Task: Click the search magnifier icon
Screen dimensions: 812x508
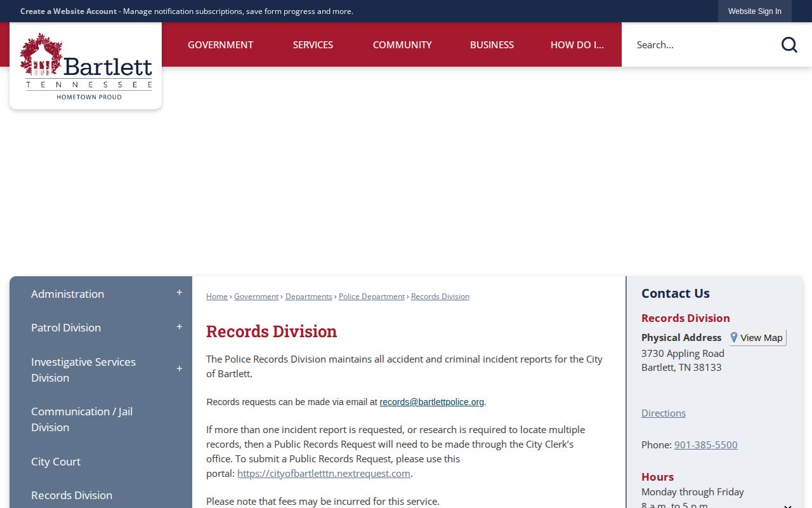Action: tap(789, 44)
